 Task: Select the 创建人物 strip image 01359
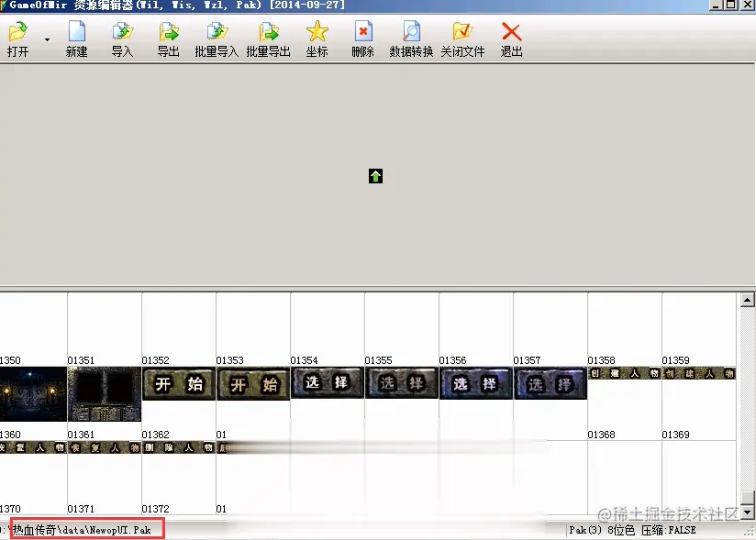click(x=698, y=373)
